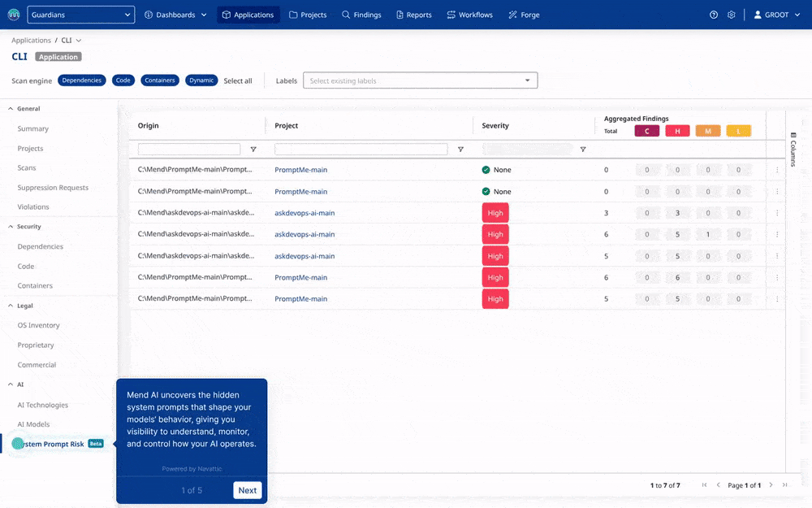The width and height of the screenshot is (812, 508).
Task: Collapse the Security sidebar section
Action: point(11,227)
